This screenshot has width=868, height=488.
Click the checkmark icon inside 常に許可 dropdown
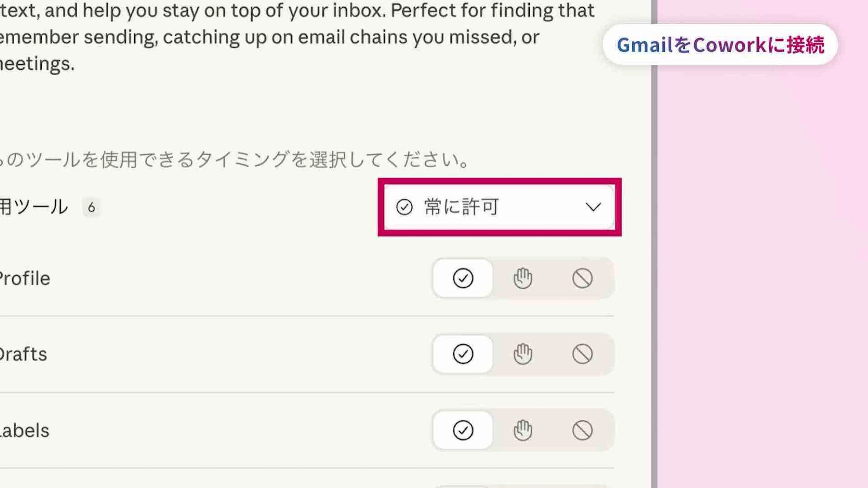pyautogui.click(x=404, y=207)
